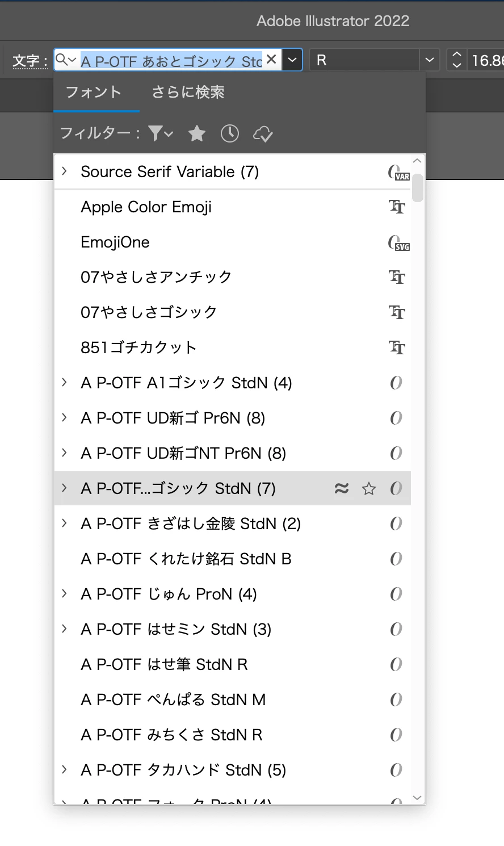Expand A P-OTF じゅん ProN (4) family
Screen dimensions: 504x846
[x=64, y=593]
